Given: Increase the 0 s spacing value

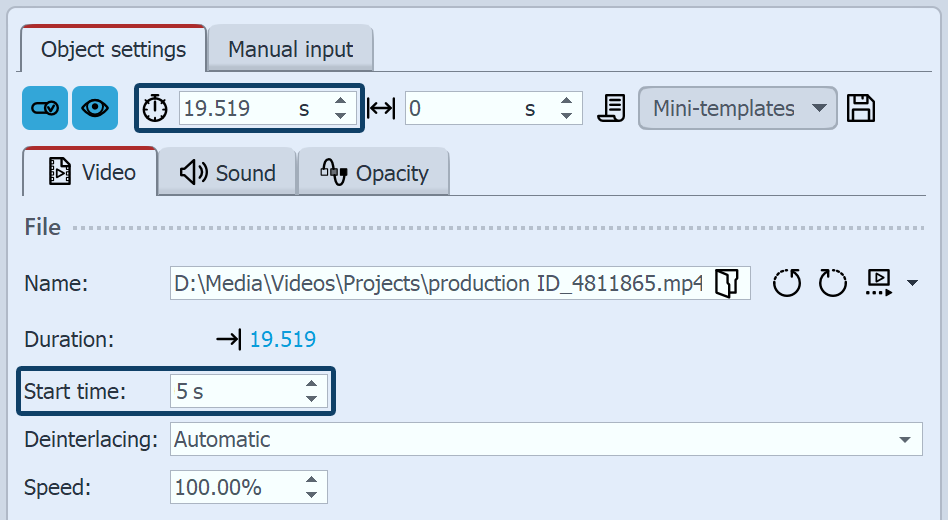Looking at the screenshot, I should tap(567, 101).
